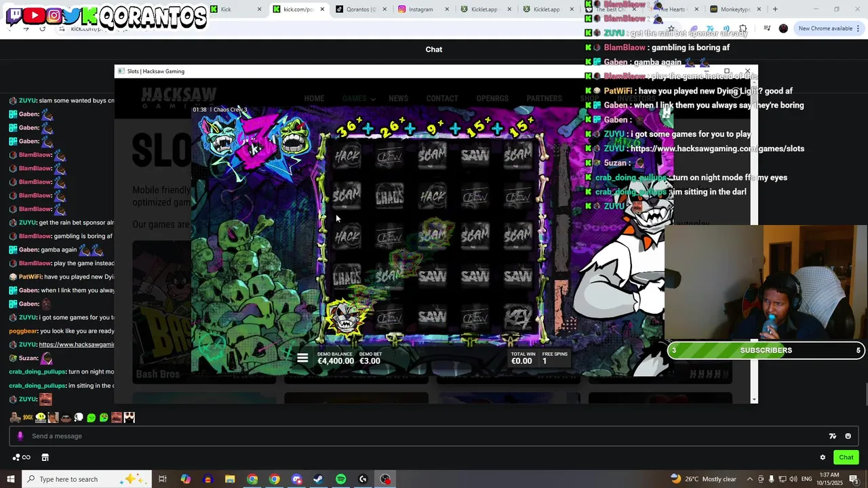Click the Demo Bet €3.00 value
The width and height of the screenshot is (868, 488).
point(370,361)
